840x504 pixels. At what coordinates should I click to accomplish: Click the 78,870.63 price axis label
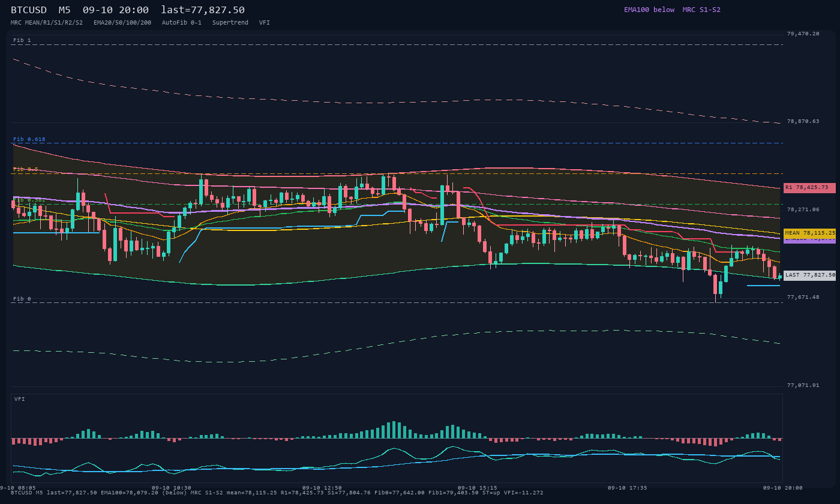tap(803, 121)
